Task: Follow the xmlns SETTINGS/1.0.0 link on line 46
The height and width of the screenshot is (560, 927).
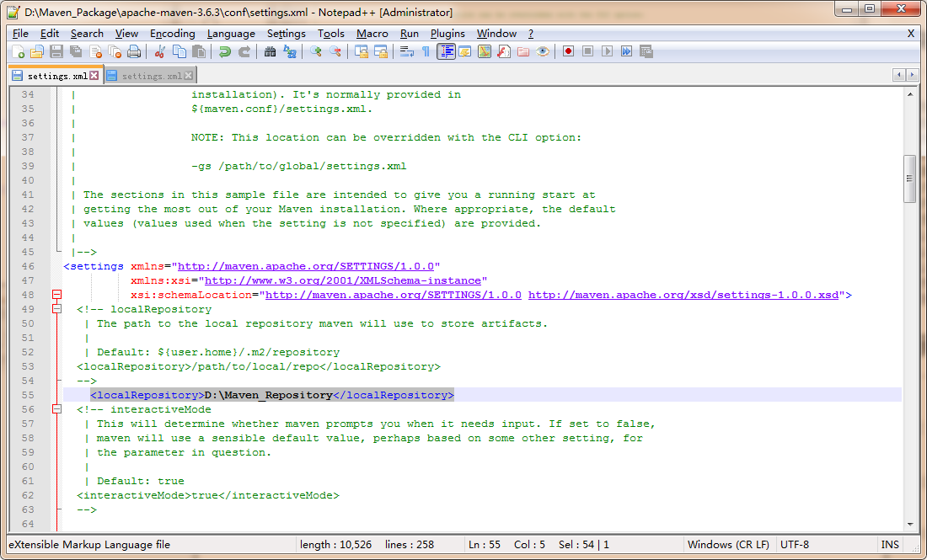Action: pos(306,266)
